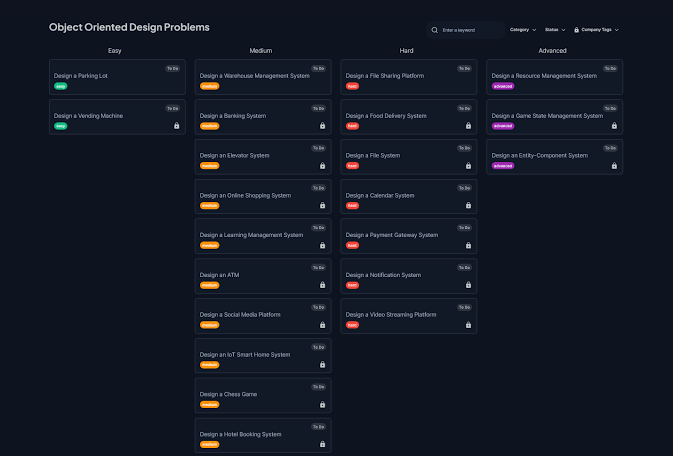Select Design a Video Streaming Platform title
This screenshot has height=456, width=673.
click(x=391, y=315)
